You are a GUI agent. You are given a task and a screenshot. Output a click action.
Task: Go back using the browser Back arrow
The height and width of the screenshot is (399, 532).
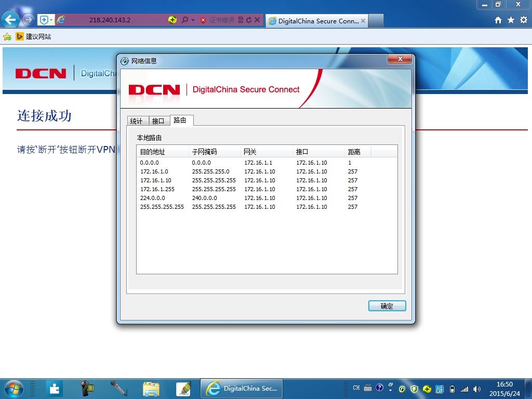point(10,20)
